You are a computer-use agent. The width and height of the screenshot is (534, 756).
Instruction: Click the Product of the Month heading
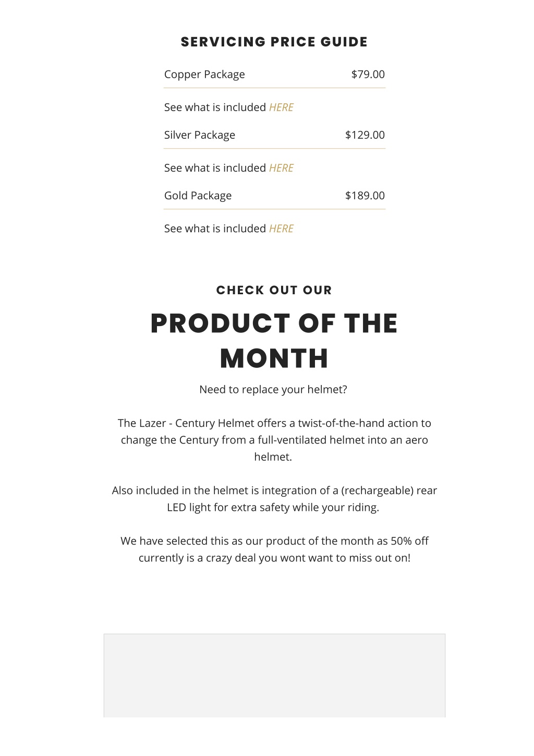[274, 341]
